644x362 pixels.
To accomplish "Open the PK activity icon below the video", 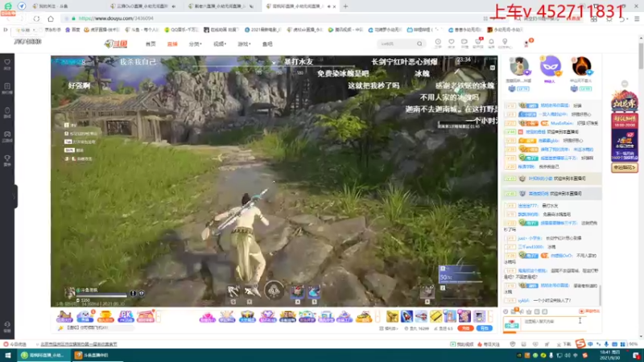I will point(126,316).
